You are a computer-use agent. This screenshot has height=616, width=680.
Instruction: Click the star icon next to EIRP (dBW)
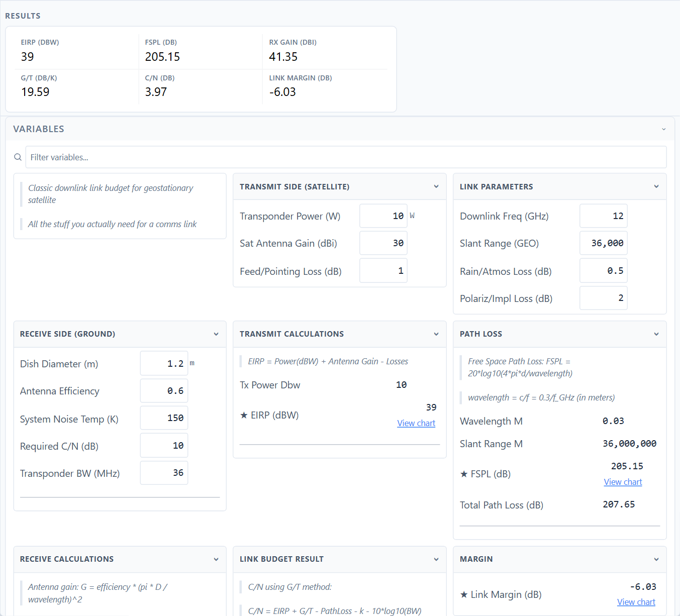[x=244, y=415]
